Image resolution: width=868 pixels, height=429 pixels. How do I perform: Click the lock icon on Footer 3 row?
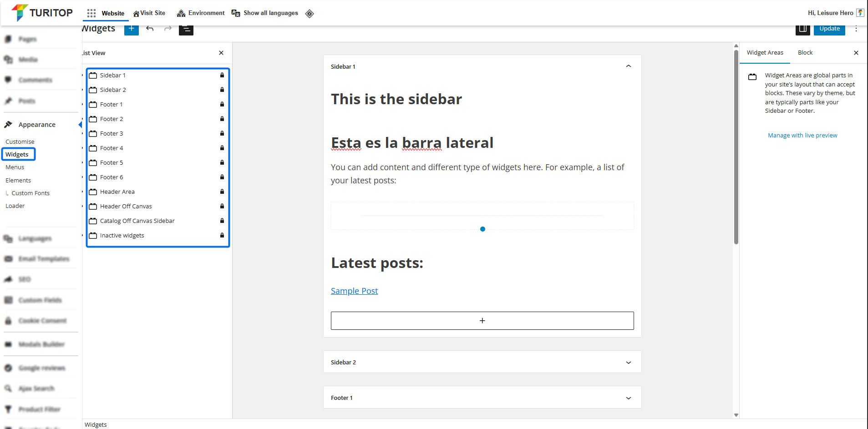(x=222, y=133)
